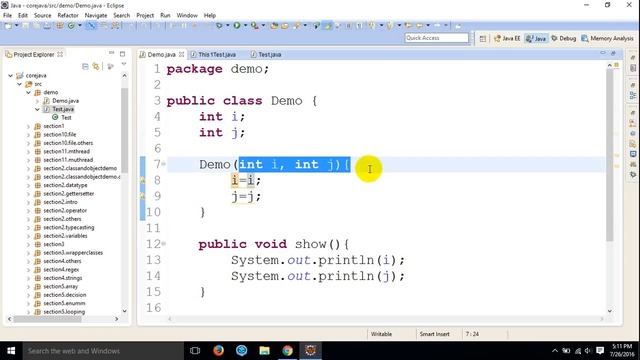The image size is (640, 360).
Task: Expand the section1 package
Action: [x=29, y=126]
